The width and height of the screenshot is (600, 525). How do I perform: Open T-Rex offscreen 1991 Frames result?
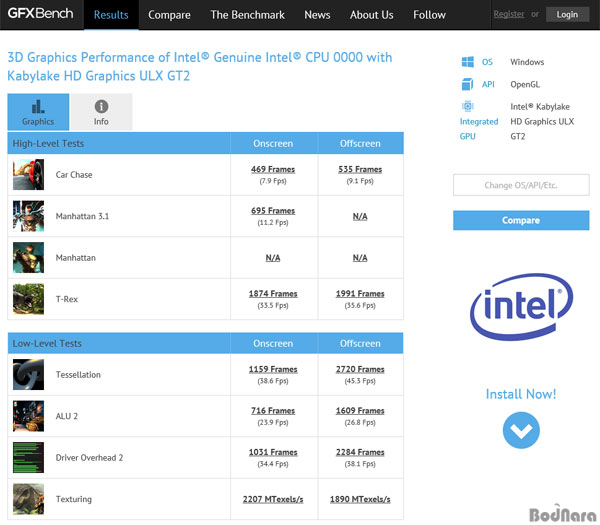pos(360,293)
